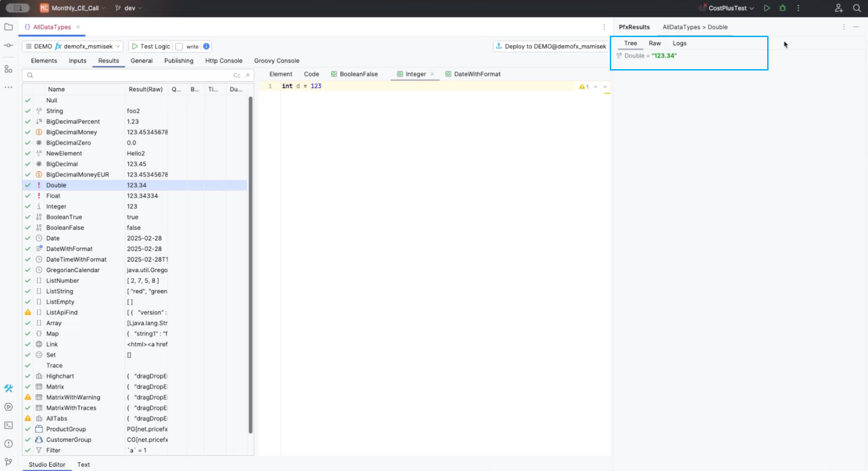The image size is (868, 471).
Task: Enable the write checkbox
Action: point(179,47)
